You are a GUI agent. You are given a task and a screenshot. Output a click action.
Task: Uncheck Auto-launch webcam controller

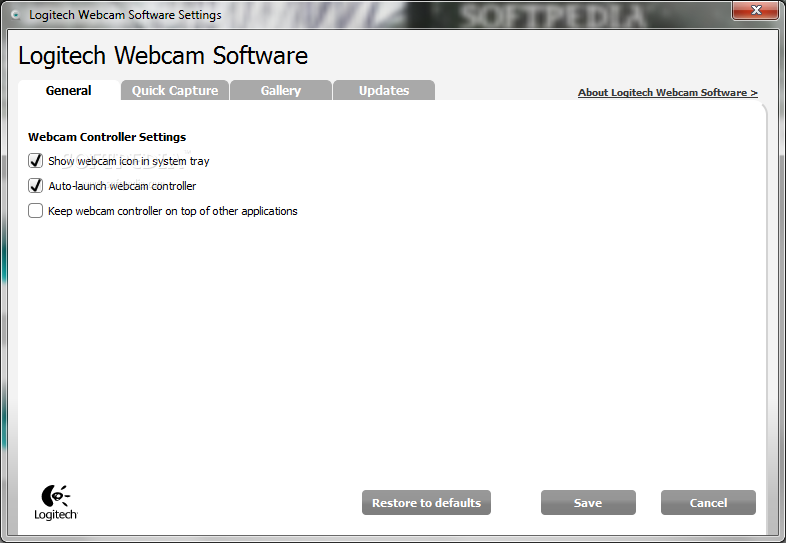36,186
